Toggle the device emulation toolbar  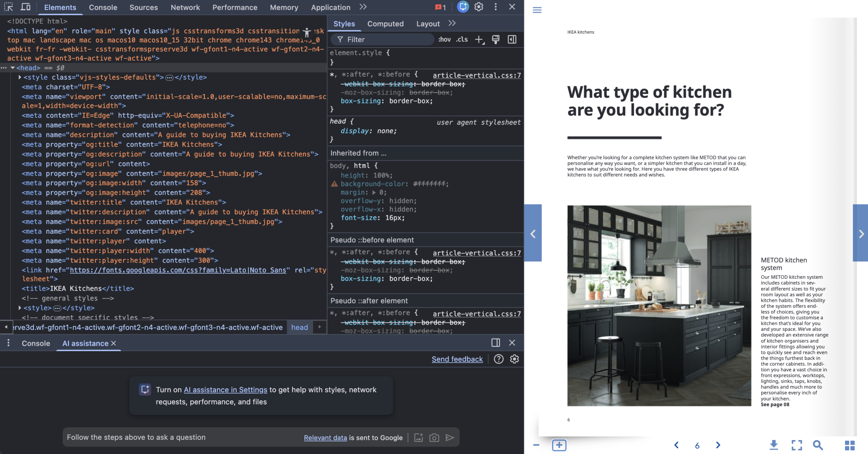25,7
